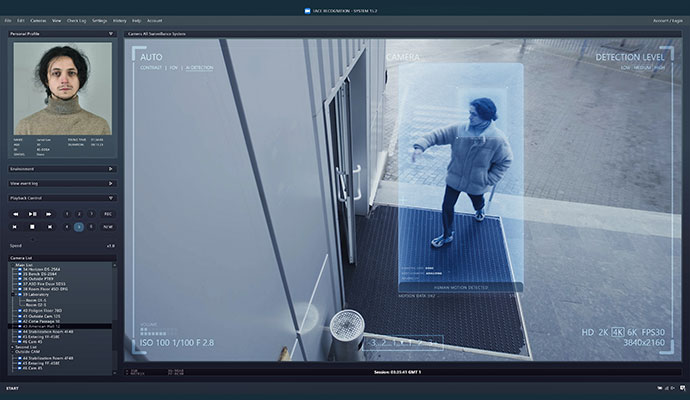
Task: Open the History menu
Action: pos(120,21)
